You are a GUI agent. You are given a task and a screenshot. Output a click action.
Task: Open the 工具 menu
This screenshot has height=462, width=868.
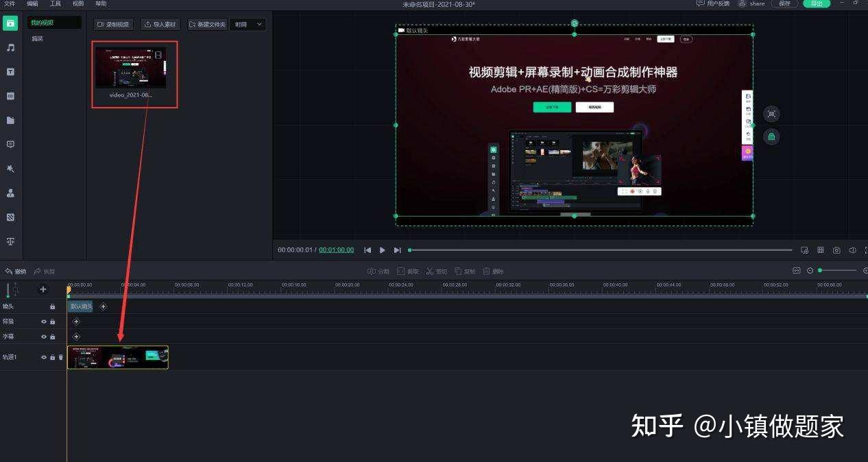pyautogui.click(x=56, y=4)
